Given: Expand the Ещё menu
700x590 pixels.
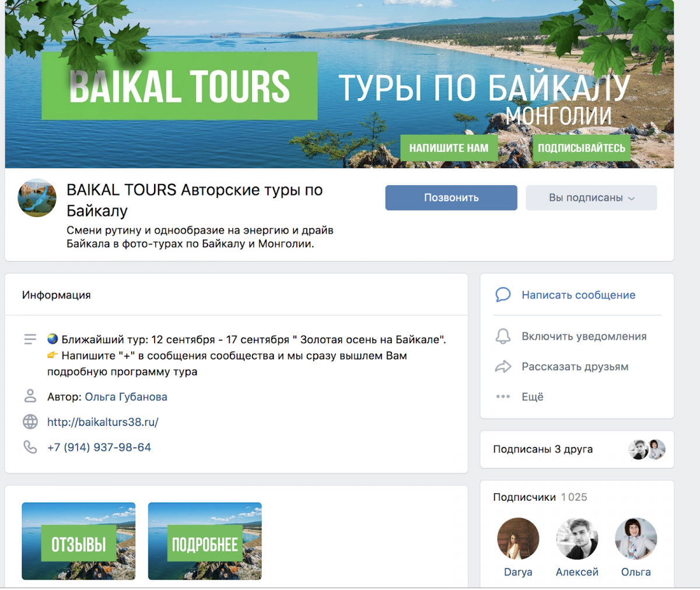Looking at the screenshot, I should pos(532,397).
